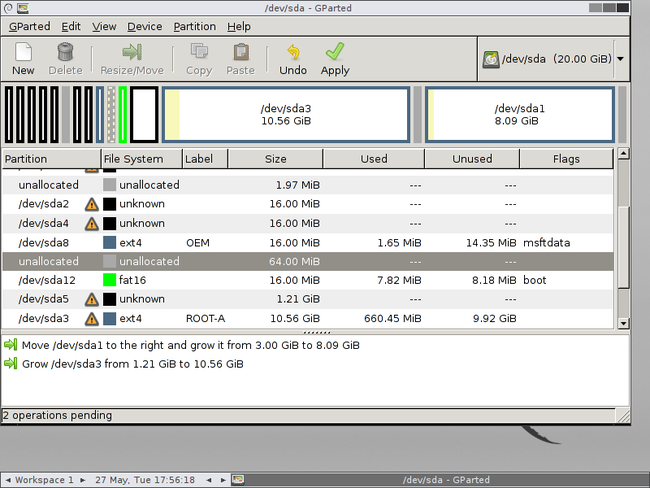Click the hard disk icon in device selector
The image size is (650, 488).
tap(491, 59)
